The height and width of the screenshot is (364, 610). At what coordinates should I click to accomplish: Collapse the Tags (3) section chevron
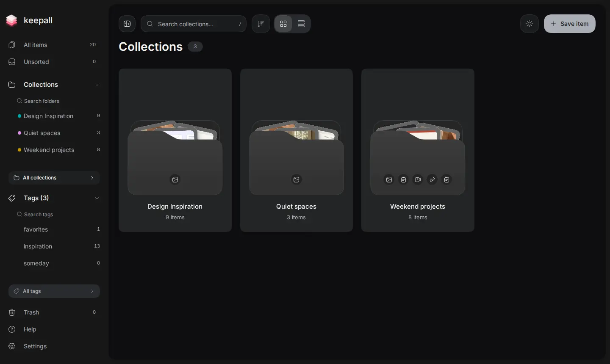coord(97,198)
